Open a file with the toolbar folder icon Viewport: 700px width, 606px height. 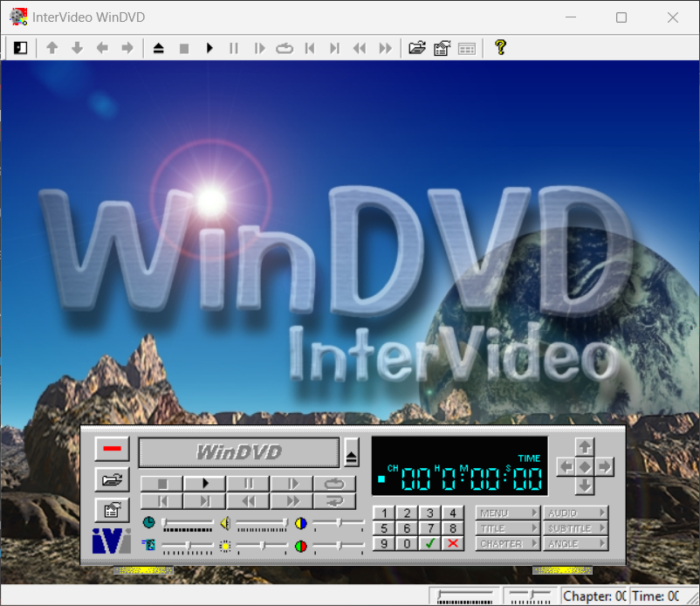(417, 48)
